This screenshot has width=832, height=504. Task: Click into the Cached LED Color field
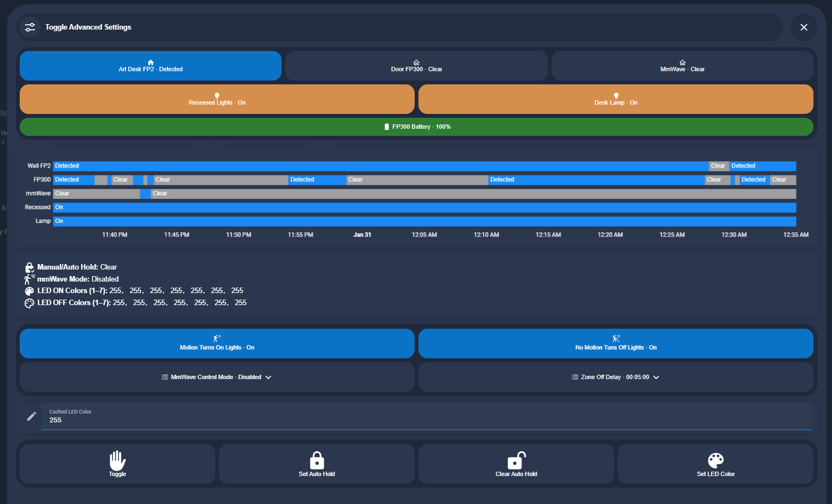[426, 420]
